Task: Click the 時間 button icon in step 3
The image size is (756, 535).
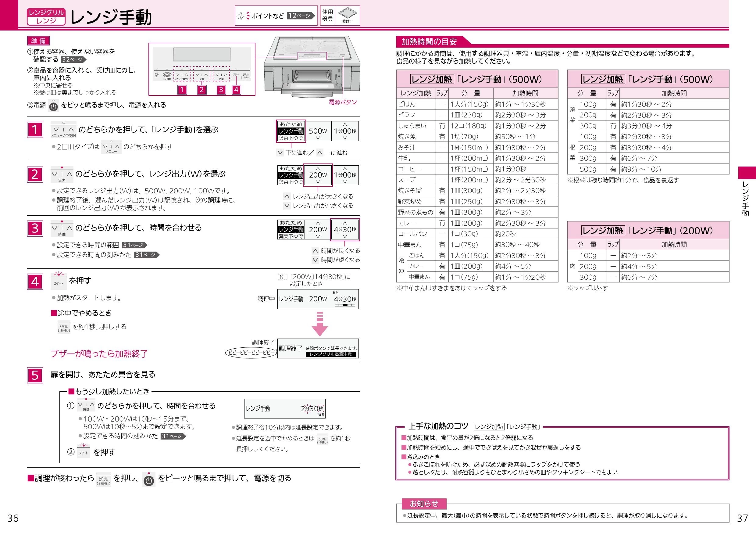Action: tap(62, 229)
